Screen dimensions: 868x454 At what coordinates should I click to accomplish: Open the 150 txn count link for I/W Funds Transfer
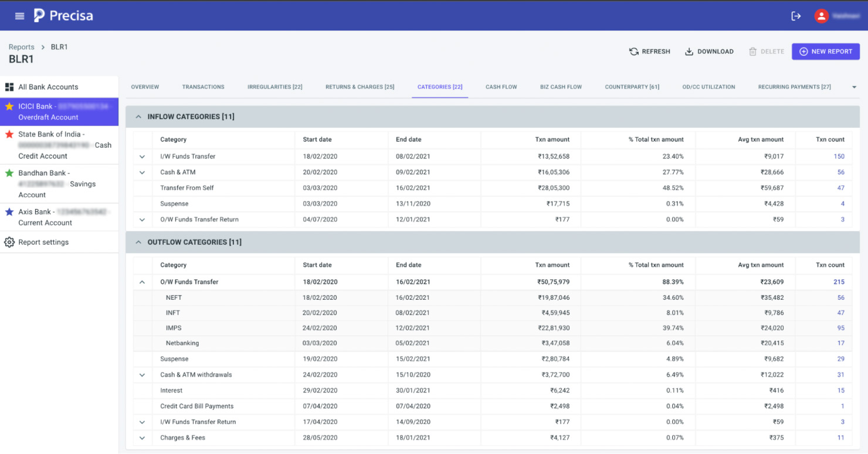839,156
